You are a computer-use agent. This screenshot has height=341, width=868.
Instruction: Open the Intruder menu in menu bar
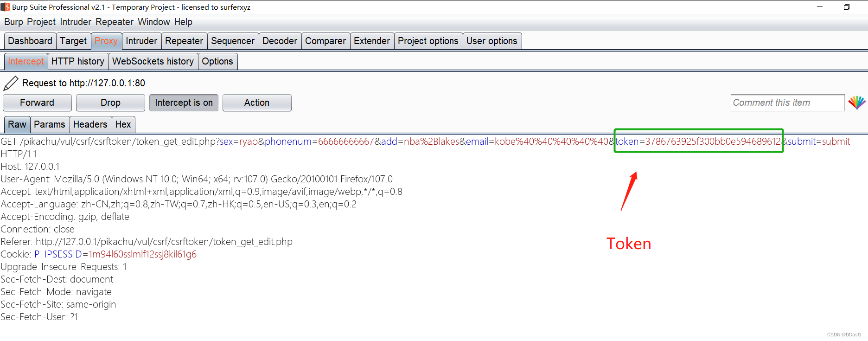[76, 22]
